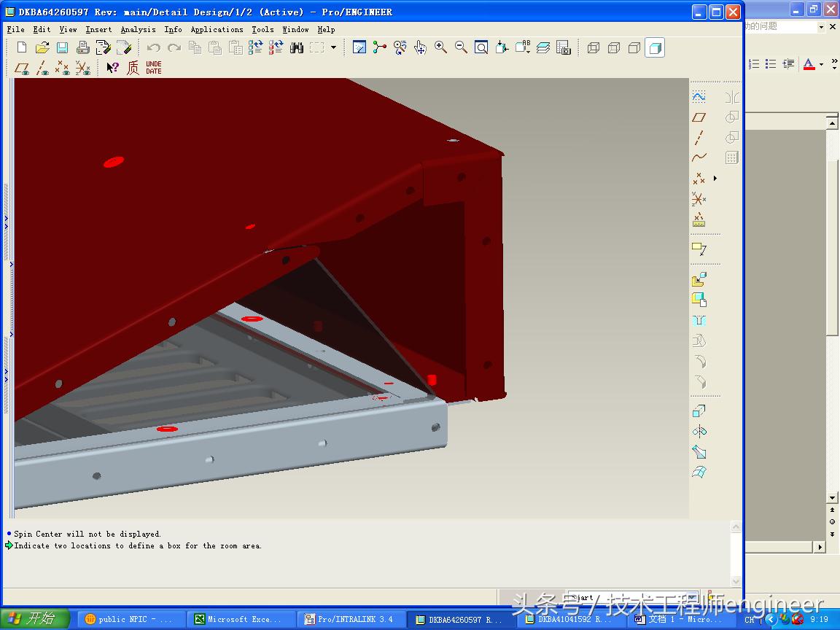
Task: Open the Applications menu
Action: pos(217,29)
